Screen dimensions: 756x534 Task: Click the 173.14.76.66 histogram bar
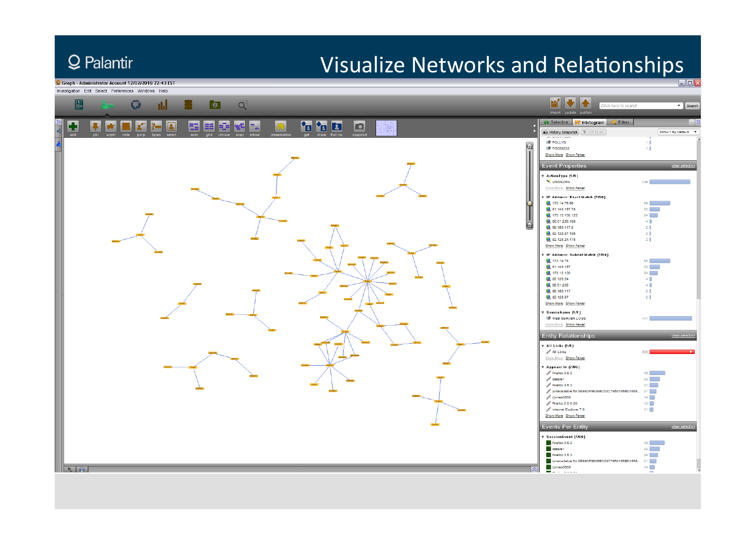click(x=660, y=203)
